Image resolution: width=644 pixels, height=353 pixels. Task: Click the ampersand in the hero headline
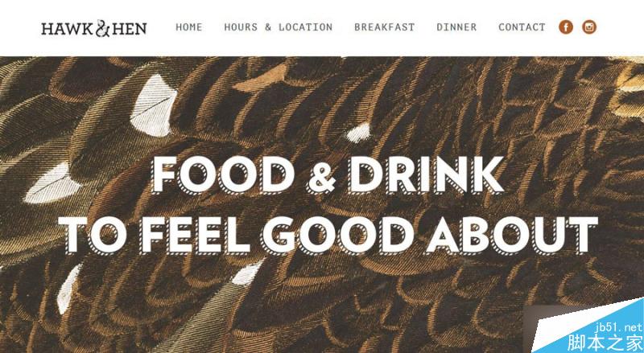(320, 175)
